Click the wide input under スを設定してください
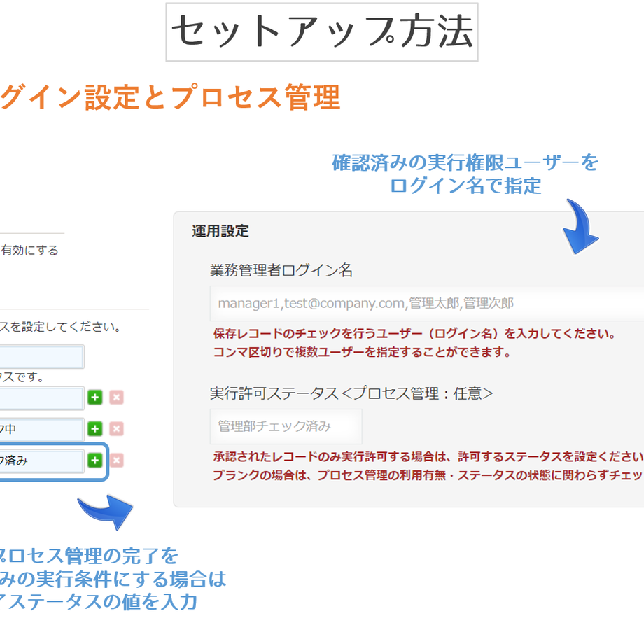644x644 pixels. (x=42, y=356)
